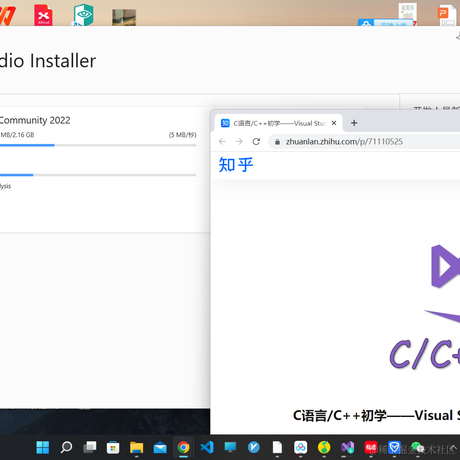Open the white document app on taskbar
This screenshot has height=460, width=460.
(277, 447)
